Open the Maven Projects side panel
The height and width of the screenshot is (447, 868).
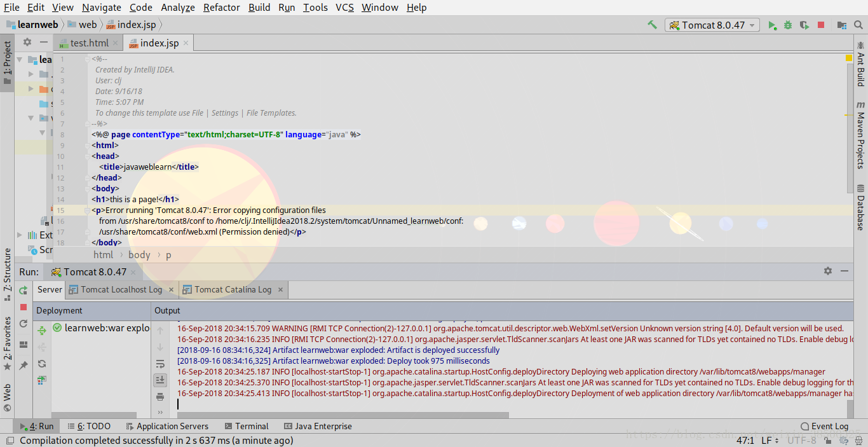(861, 135)
